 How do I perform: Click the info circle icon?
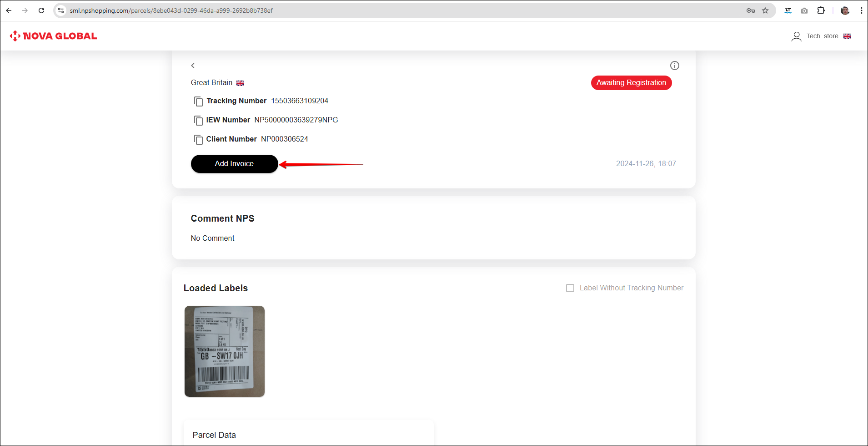674,66
